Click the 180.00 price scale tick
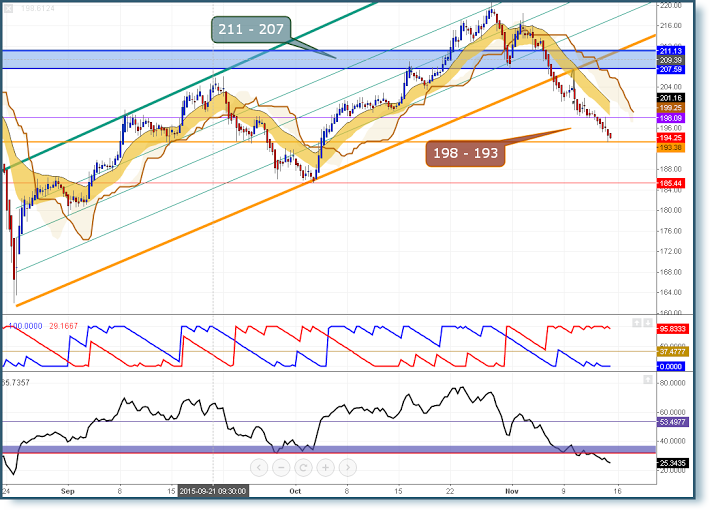Viewport: 710px width, 510px height. pos(671,210)
